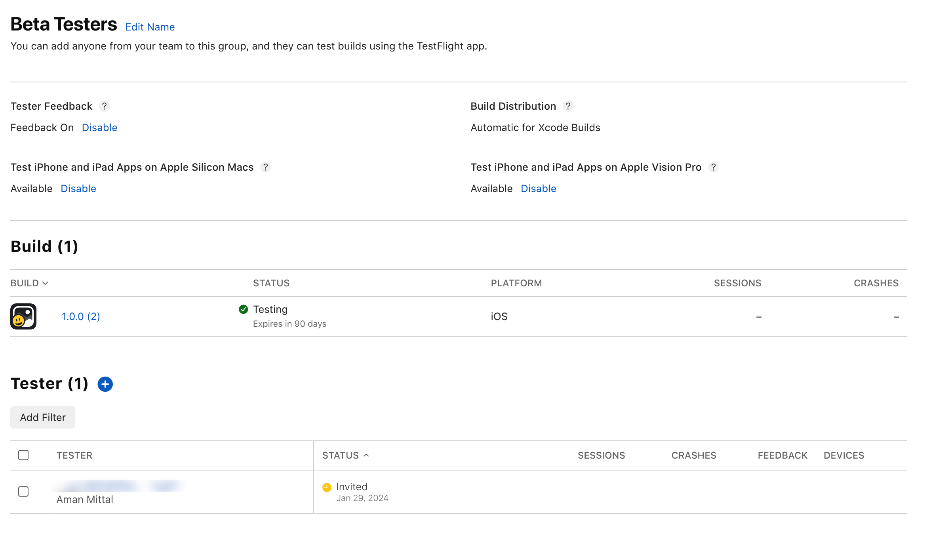Select the checkbox for Aman Mittal
The width and height of the screenshot is (952, 560).
23,491
